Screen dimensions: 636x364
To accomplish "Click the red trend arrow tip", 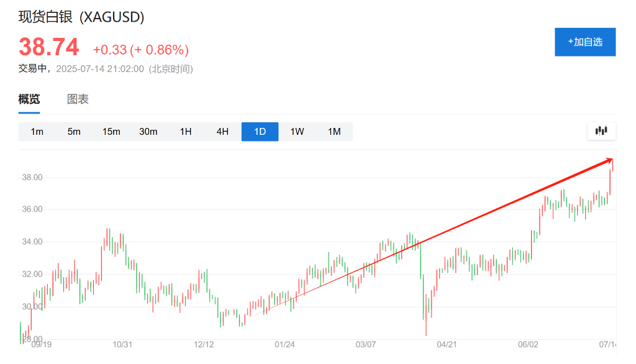I will click(612, 160).
